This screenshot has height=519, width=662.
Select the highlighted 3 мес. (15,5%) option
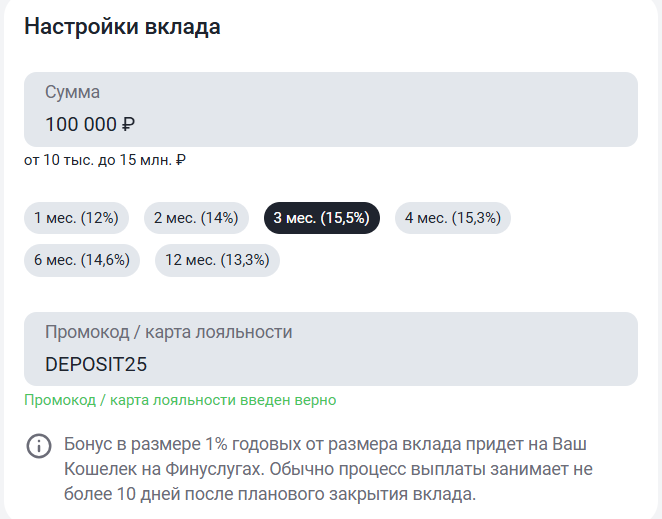[321, 218]
